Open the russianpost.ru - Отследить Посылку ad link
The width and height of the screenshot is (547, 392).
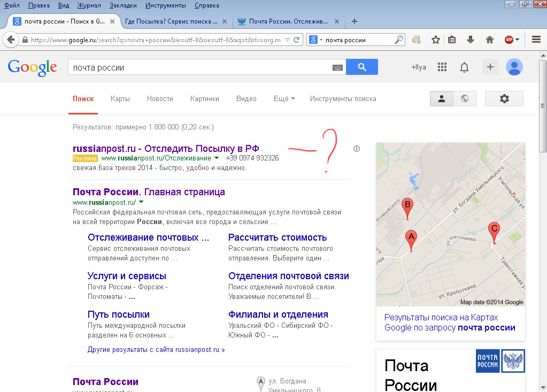pyautogui.click(x=166, y=149)
